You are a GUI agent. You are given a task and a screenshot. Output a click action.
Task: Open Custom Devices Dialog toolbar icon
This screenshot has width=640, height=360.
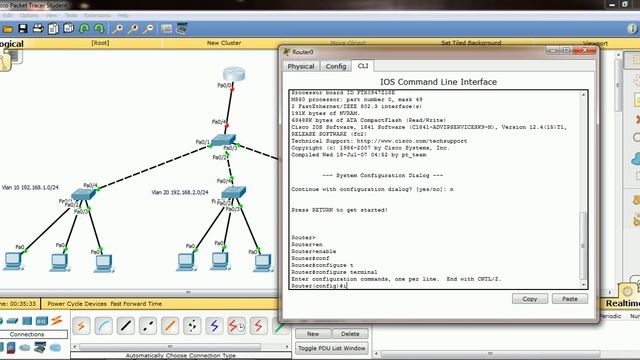(182, 29)
